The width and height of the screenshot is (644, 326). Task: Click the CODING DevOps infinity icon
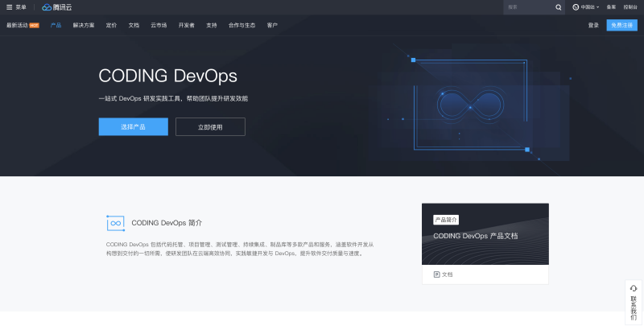point(115,223)
